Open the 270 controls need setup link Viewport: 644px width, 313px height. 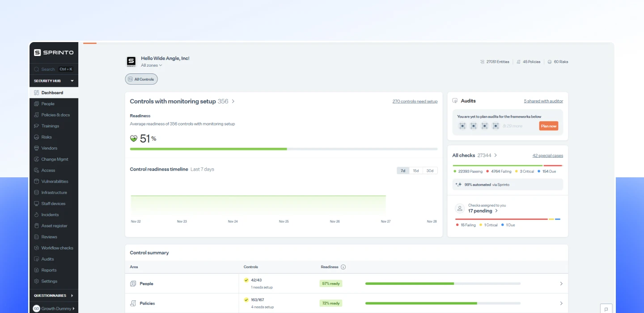pos(415,102)
